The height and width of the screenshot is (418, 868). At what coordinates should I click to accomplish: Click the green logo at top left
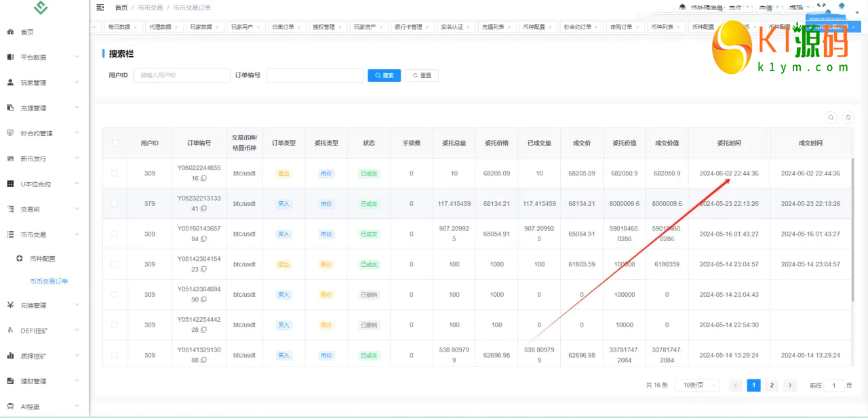pos(41,8)
